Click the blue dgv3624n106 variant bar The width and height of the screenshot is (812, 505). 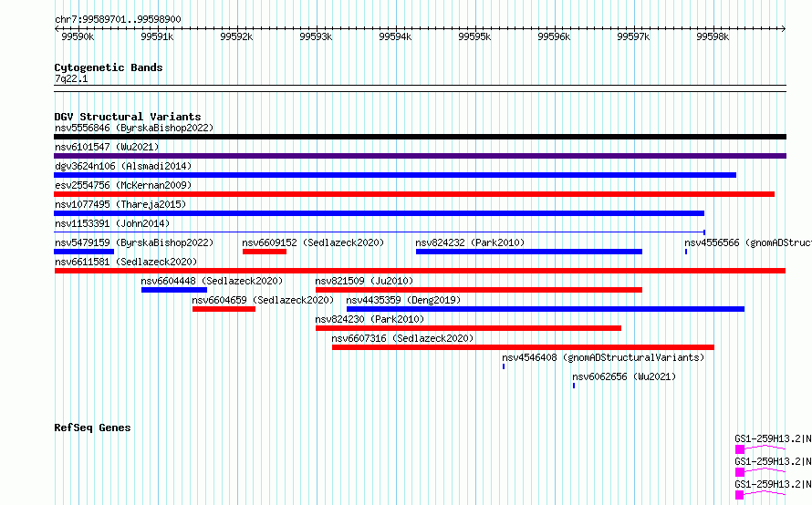(x=395, y=175)
